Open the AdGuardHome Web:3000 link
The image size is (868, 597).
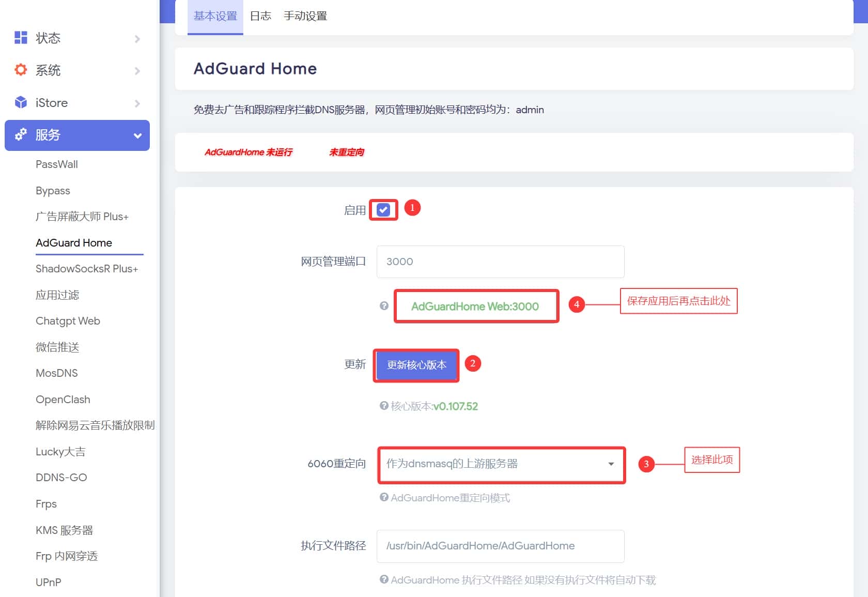point(475,307)
